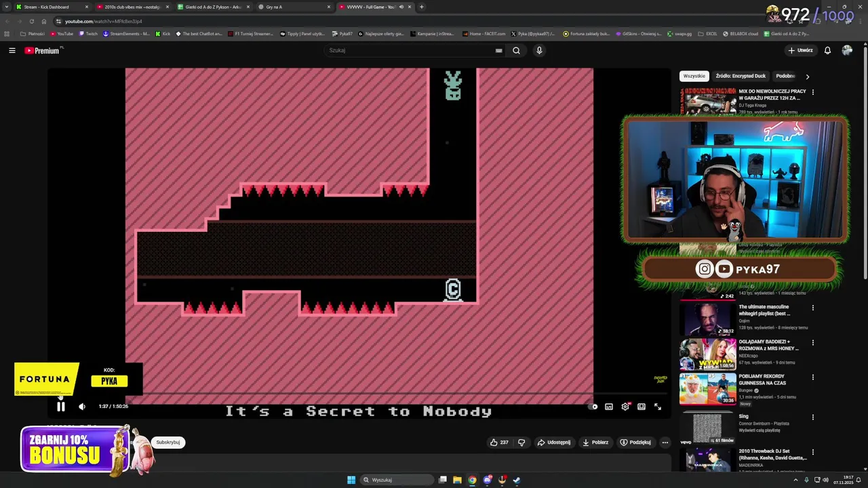Open File Explorer from the taskbar
The image size is (868, 488).
[x=457, y=480]
